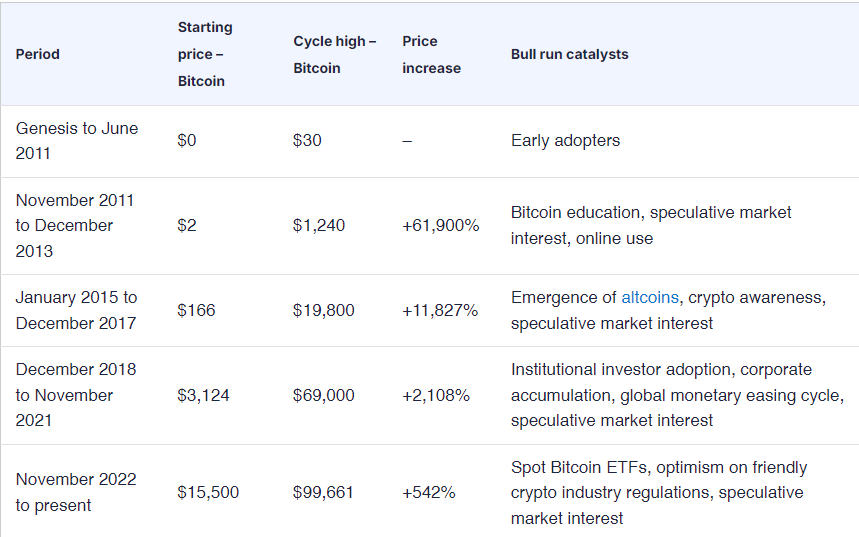The width and height of the screenshot is (859, 537).
Task: Select the January 2015 to December 2017 cell
Action: click(76, 310)
